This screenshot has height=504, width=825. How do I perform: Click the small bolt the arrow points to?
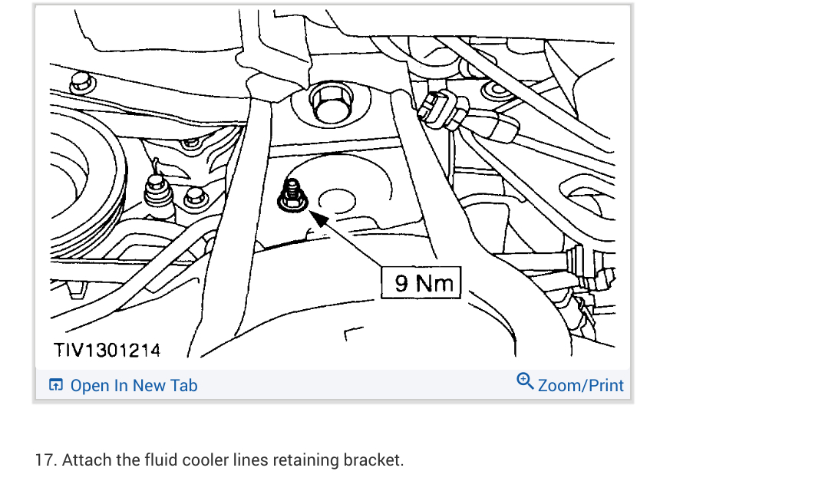click(292, 196)
